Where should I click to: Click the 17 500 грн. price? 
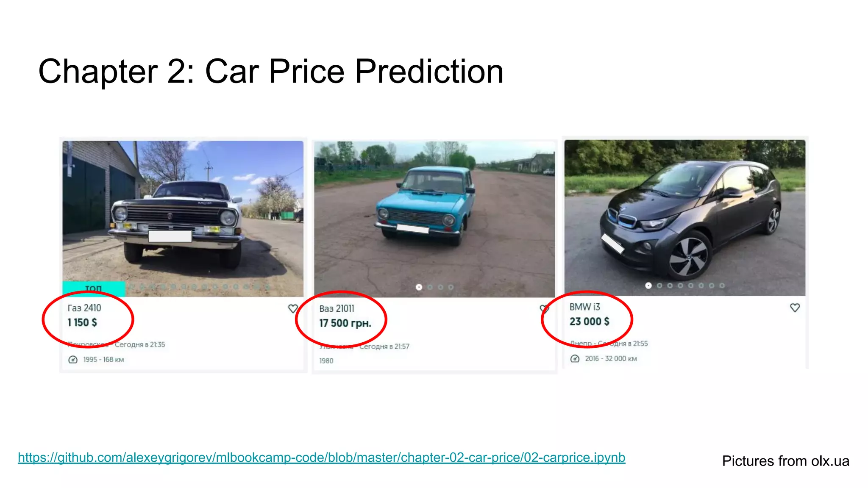[345, 323]
